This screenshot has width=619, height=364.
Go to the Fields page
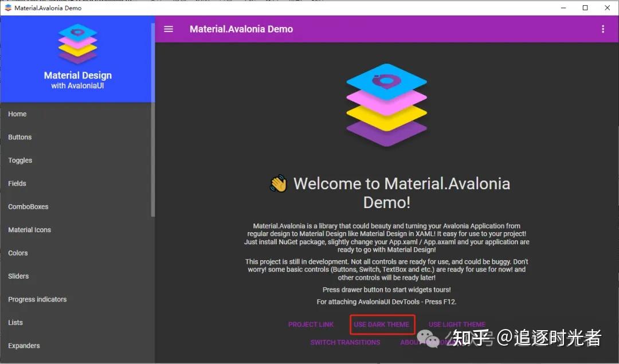[17, 183]
